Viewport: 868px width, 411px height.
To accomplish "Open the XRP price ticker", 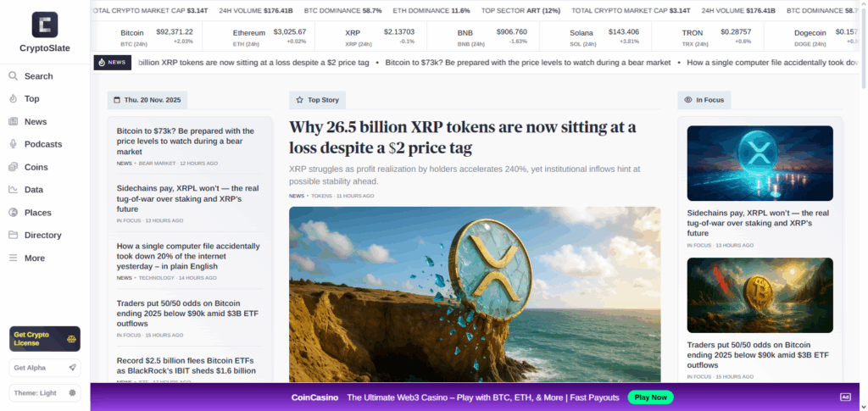I will click(x=371, y=37).
